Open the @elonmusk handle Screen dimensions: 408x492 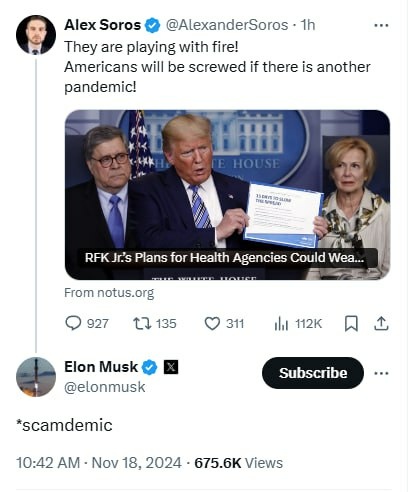point(105,387)
